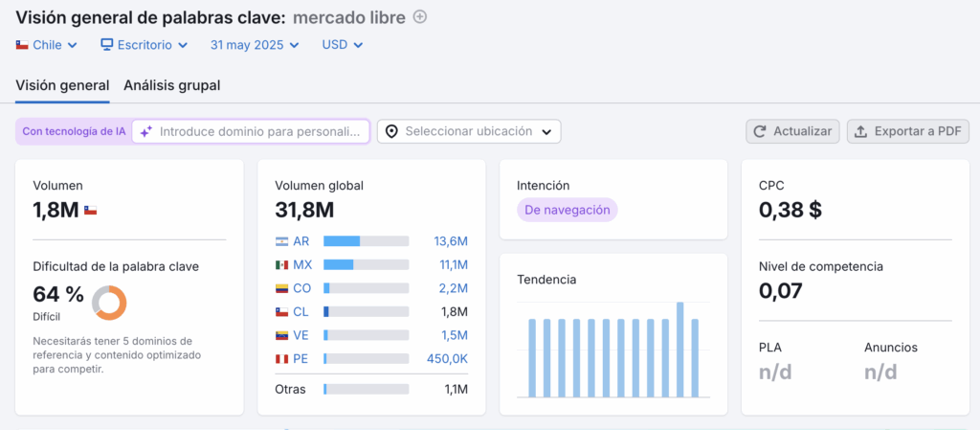This screenshot has width=980, height=430.
Task: Click the desktop monitor icon next to Escritorio
Action: click(107, 45)
